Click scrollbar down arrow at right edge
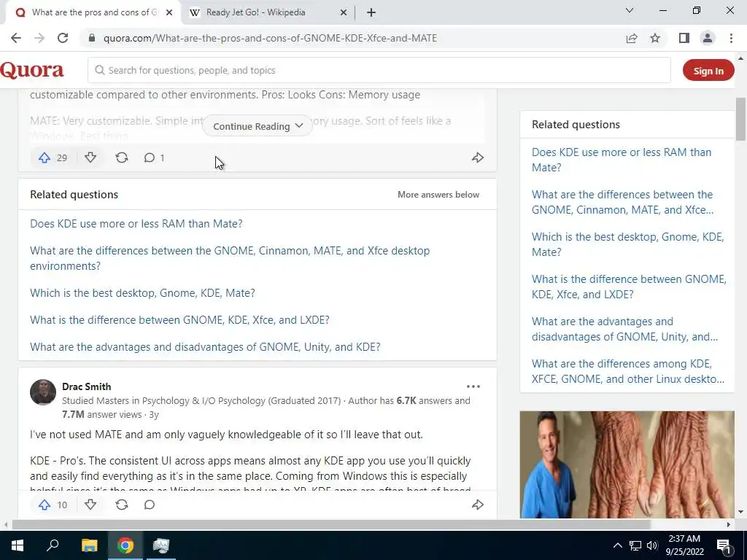 740,513
